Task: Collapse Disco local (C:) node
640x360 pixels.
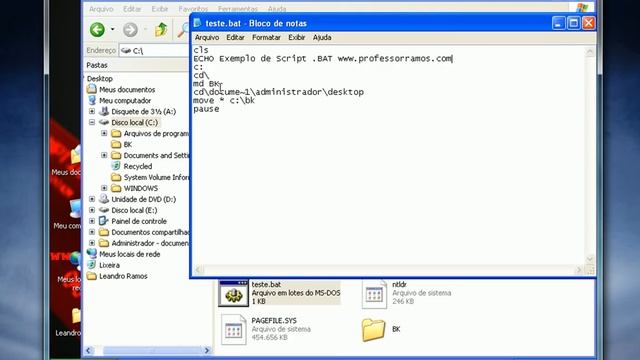Action: point(92,122)
